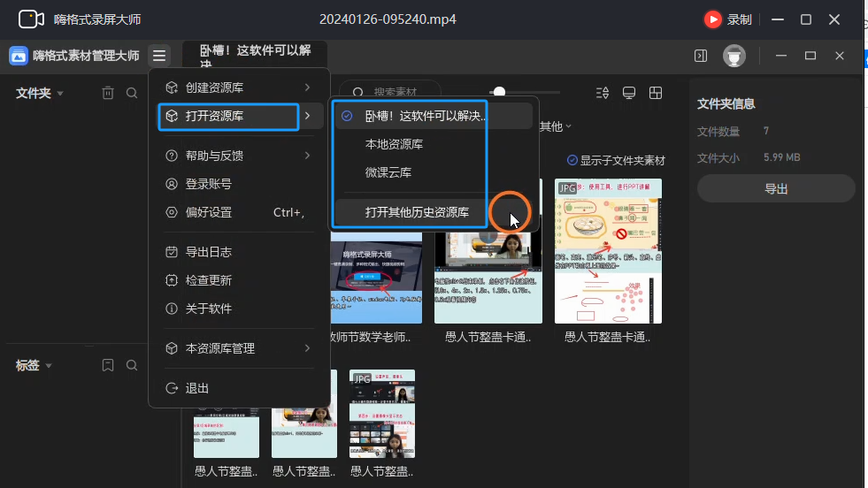
Task: Click the 导出日志 calendar icon
Action: [x=172, y=252]
